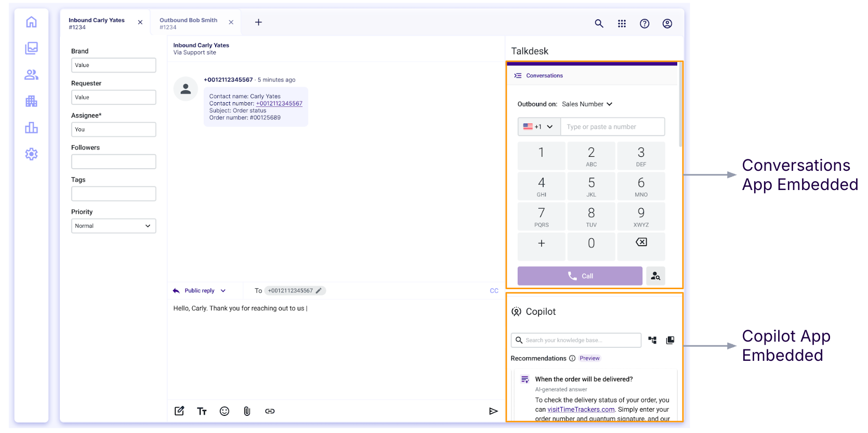Open the Organizations building sidebar icon

(x=31, y=101)
